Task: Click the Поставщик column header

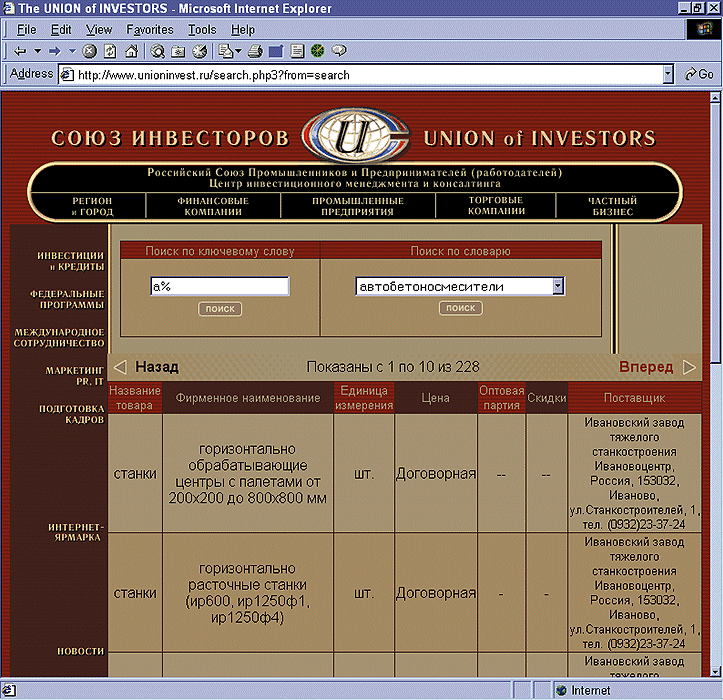Action: pyautogui.click(x=634, y=398)
